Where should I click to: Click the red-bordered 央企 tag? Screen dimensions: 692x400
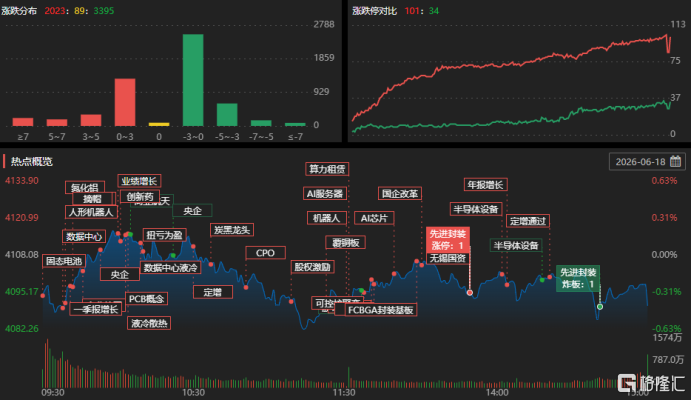[x=120, y=274]
